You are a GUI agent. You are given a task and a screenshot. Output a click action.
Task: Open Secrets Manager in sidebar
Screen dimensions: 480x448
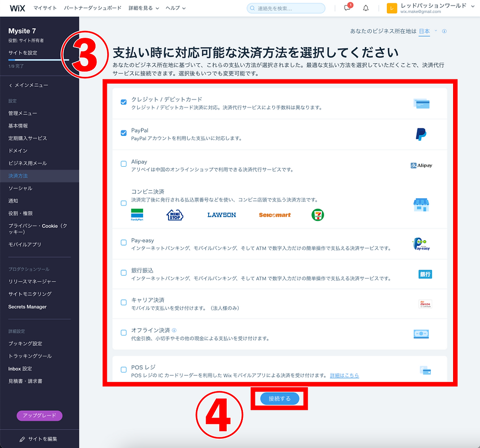pyautogui.click(x=27, y=307)
